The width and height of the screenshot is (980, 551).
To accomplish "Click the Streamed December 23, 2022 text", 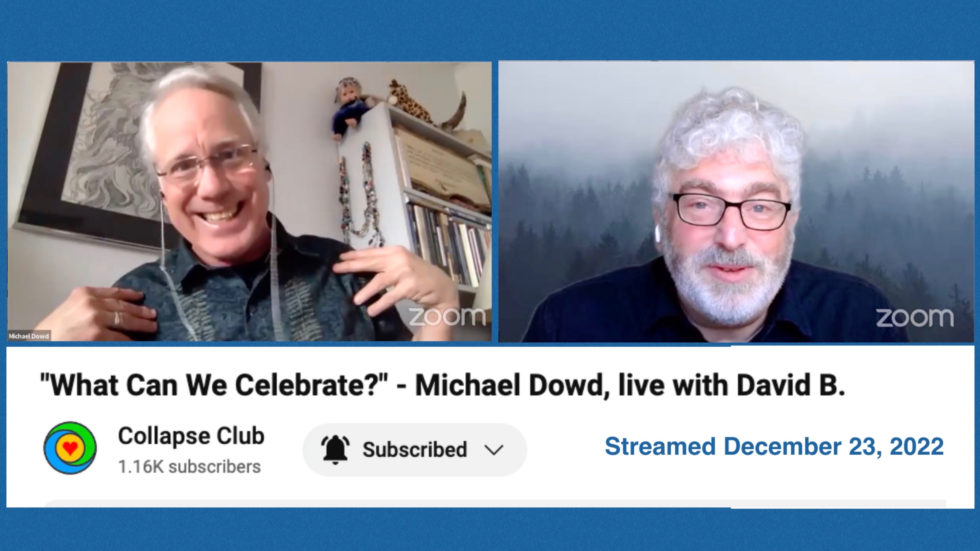I will click(774, 446).
